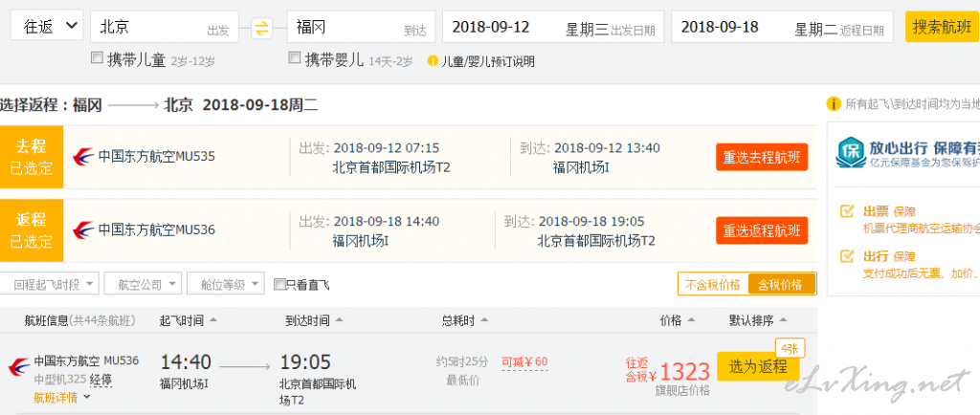Click the 2018-09-12 departure date field
Viewport: 980px width, 415px height.
click(x=553, y=27)
